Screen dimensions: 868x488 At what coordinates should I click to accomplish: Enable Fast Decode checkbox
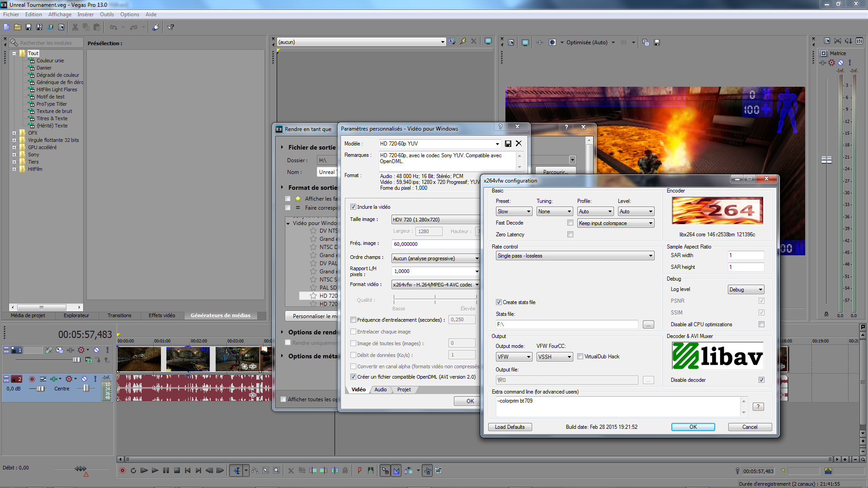570,223
